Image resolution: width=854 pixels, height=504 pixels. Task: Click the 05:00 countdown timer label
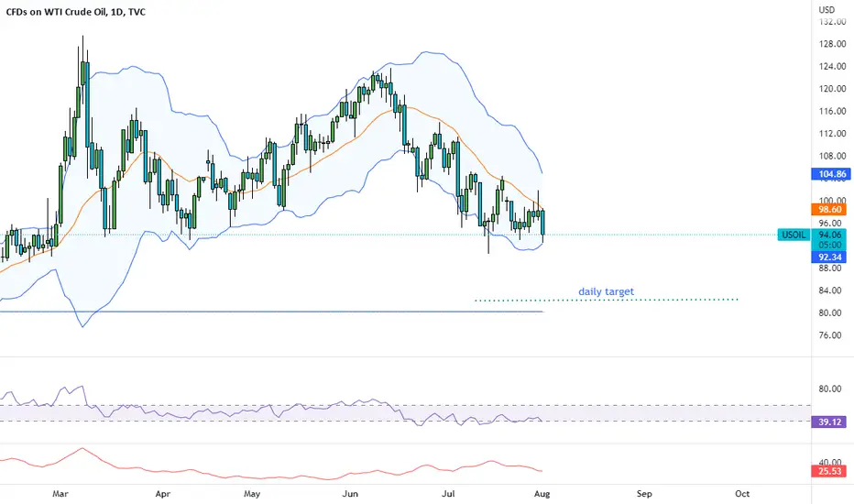point(830,246)
